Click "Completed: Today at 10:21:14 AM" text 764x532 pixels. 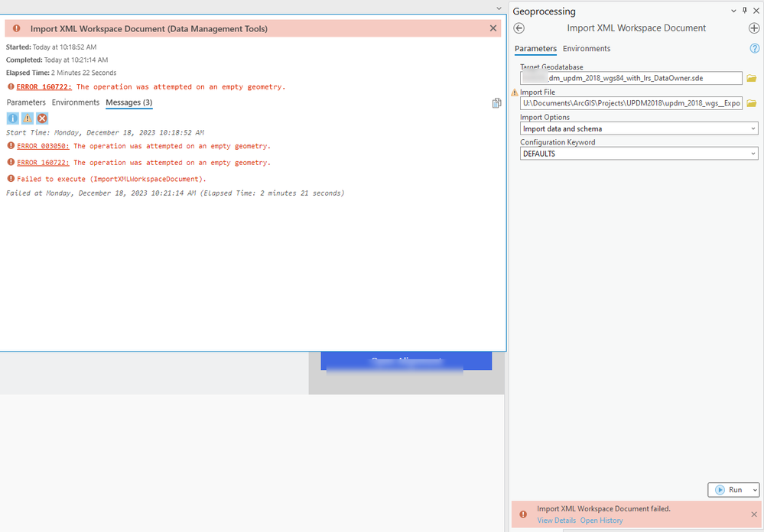57,60
